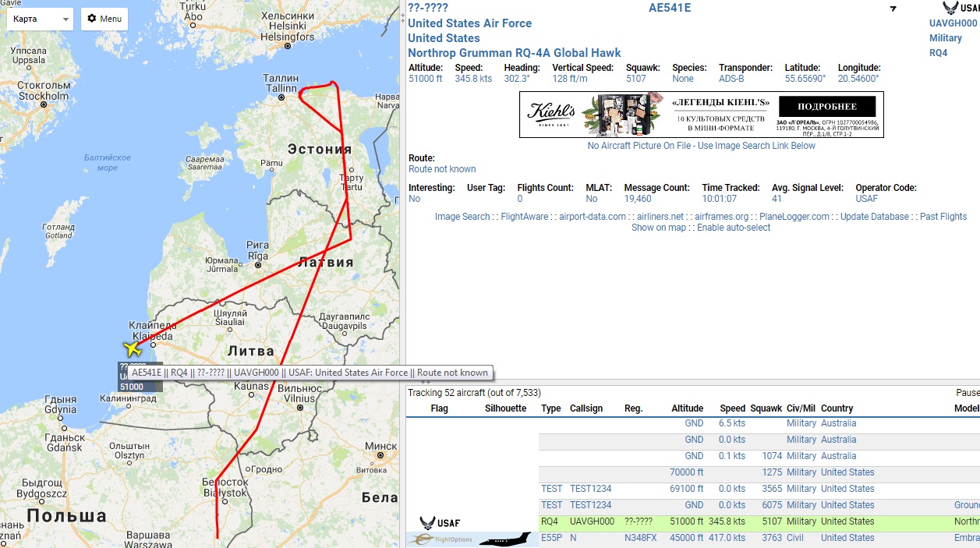Image resolution: width=980 pixels, height=548 pixels.
Task: Click the time tracked value 10:01:07
Action: point(719,199)
